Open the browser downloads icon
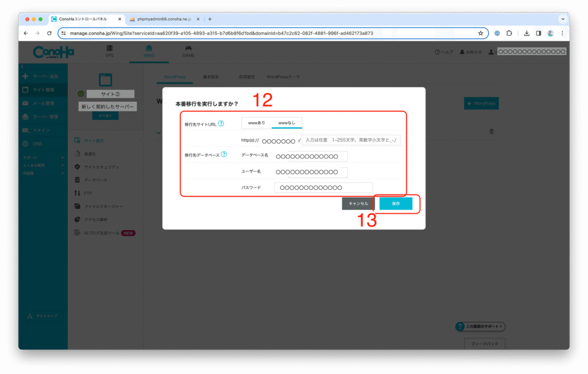The image size is (588, 374). tap(527, 33)
